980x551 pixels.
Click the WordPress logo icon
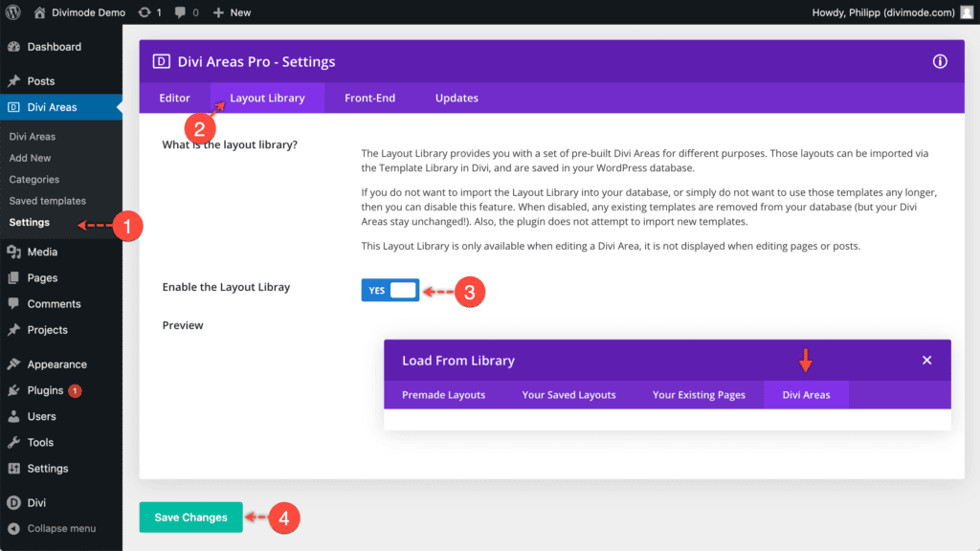click(13, 11)
